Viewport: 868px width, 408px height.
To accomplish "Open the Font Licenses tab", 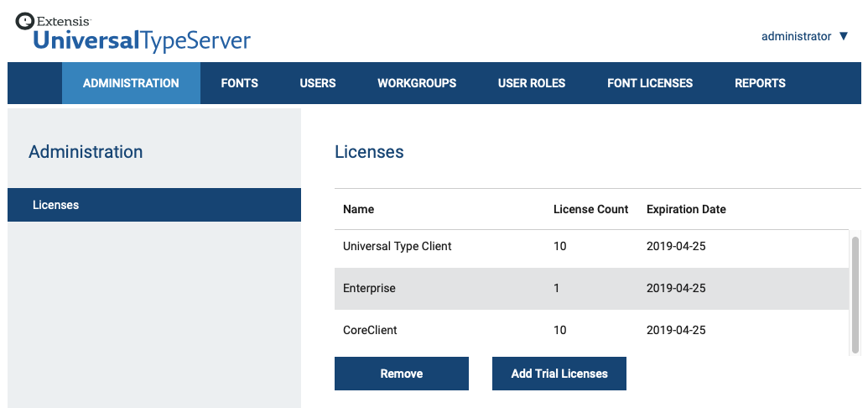I will 650,83.
